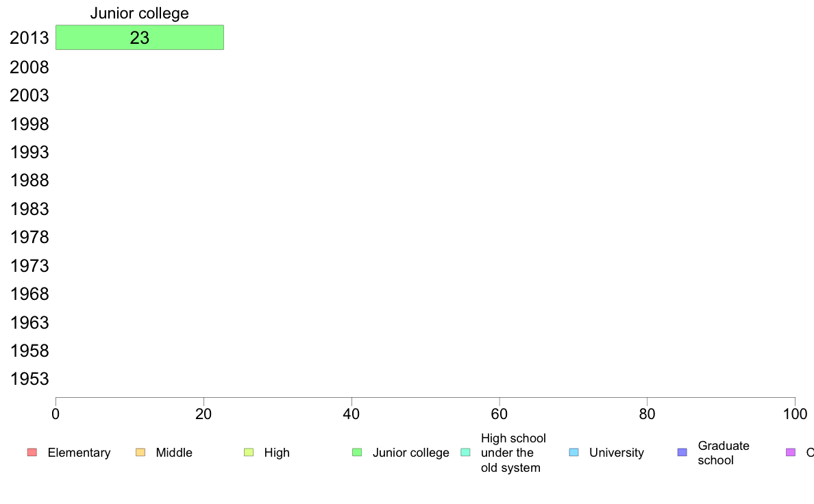The image size is (814, 504).
Task: Click the green 2013 bar labeled 23
Action: [x=140, y=38]
